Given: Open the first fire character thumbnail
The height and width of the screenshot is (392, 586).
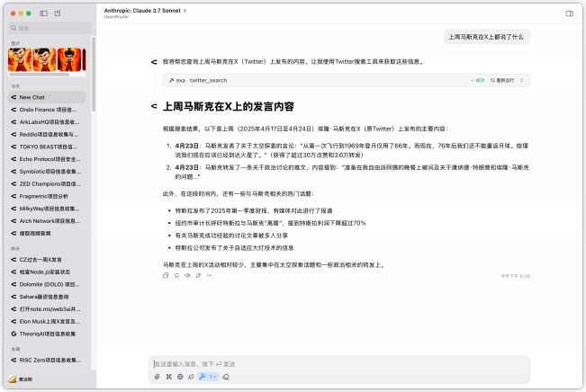Looking at the screenshot, I should pyautogui.click(x=20, y=59).
